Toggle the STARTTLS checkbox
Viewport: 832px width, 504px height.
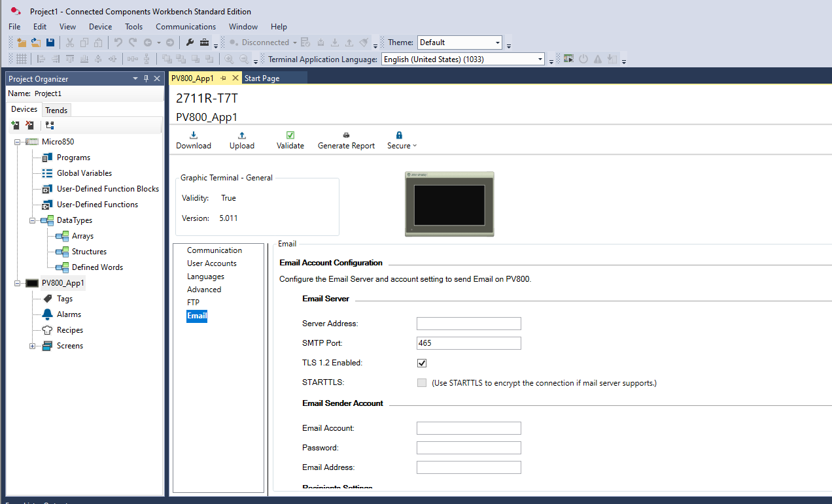[x=422, y=382]
